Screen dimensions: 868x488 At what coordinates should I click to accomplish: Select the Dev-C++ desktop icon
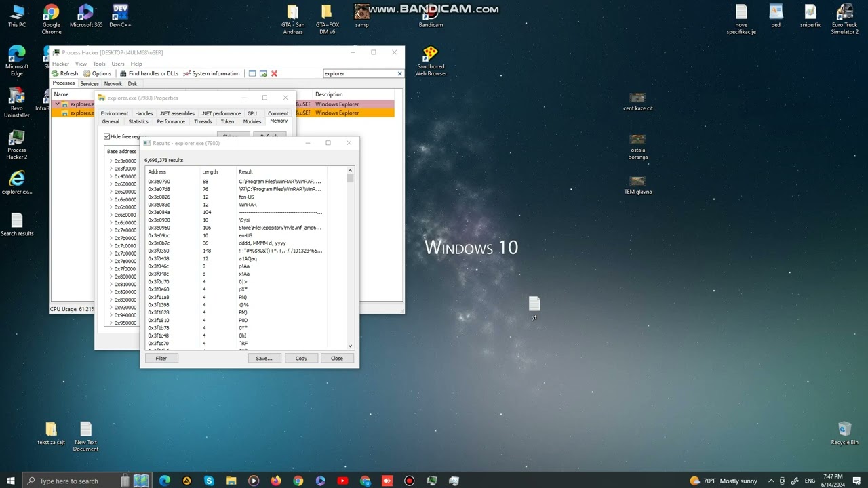pyautogui.click(x=120, y=16)
